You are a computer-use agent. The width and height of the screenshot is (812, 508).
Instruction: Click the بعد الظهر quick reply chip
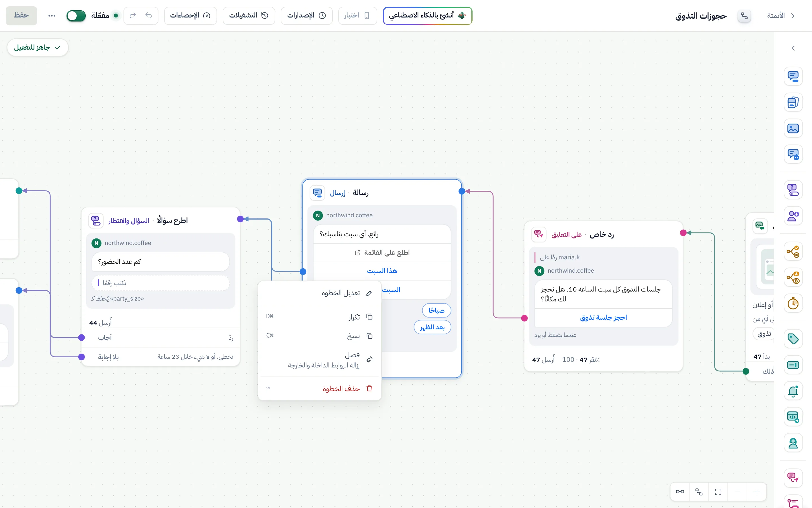tap(432, 327)
